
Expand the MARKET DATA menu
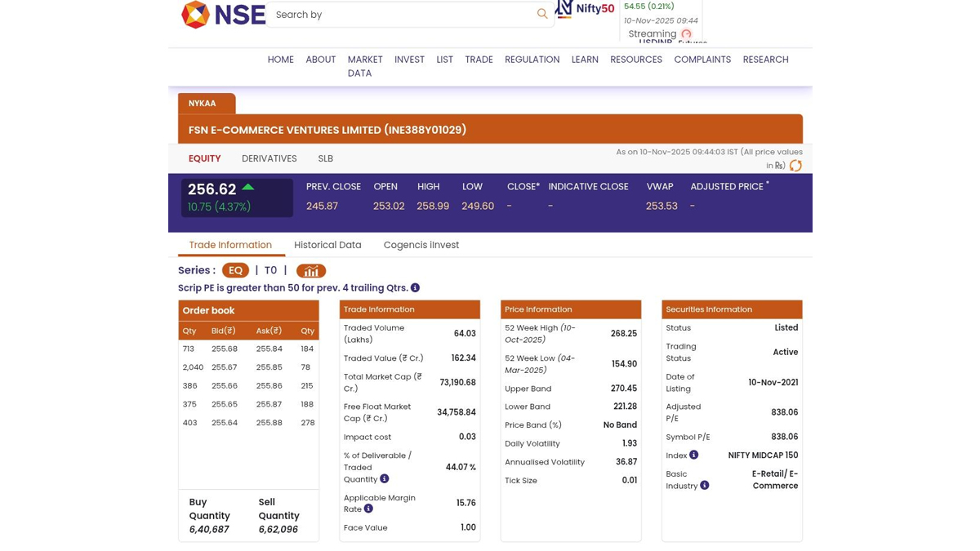[x=364, y=66]
